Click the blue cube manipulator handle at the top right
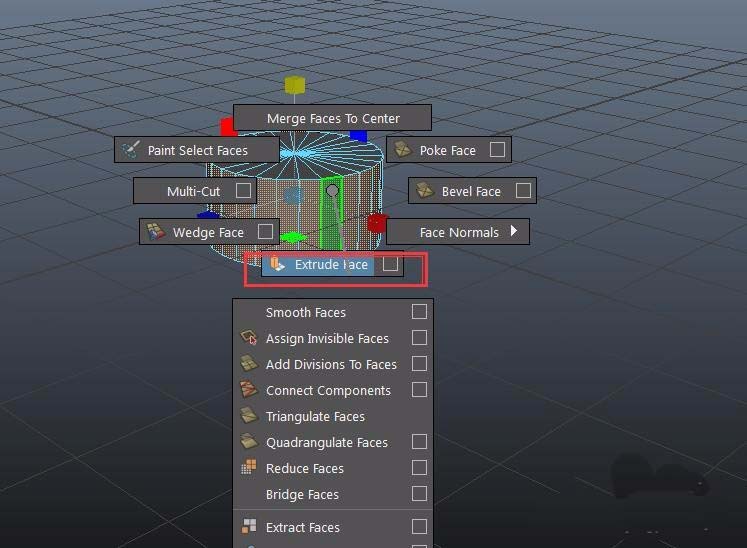 pyautogui.click(x=359, y=136)
